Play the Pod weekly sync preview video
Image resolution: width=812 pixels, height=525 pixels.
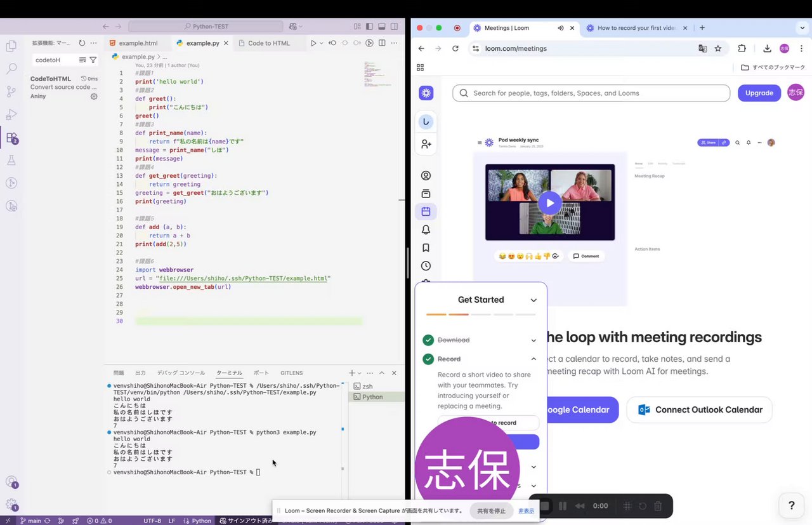550,203
